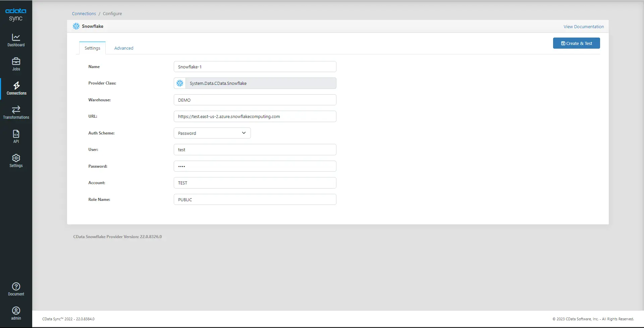This screenshot has width=644, height=328.
Task: Click the Create & Test button
Action: click(576, 43)
